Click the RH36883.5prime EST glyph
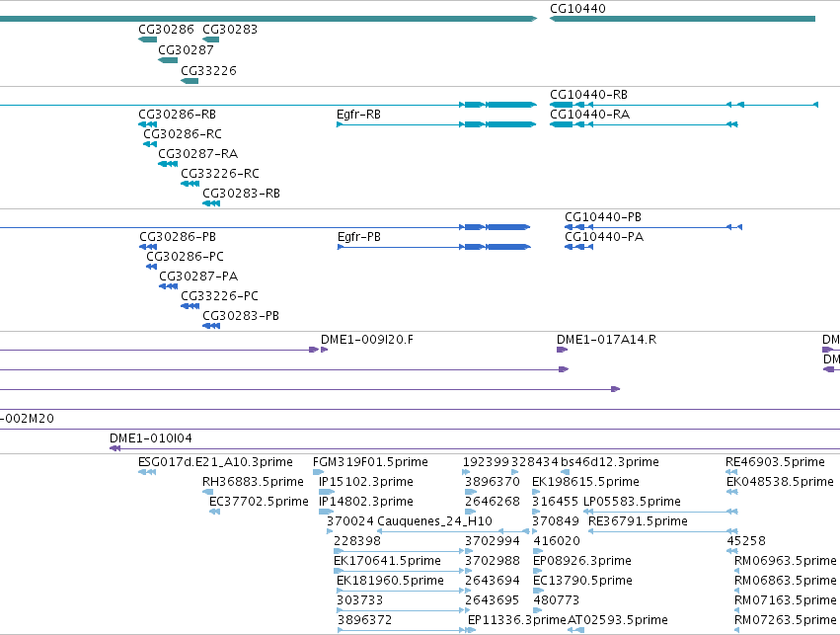This screenshot has width=840, height=635. [x=208, y=492]
